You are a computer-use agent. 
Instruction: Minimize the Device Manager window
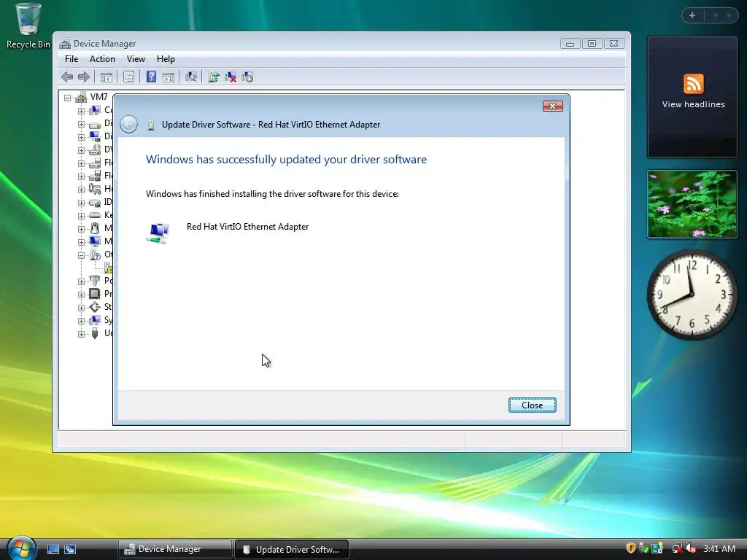click(570, 43)
